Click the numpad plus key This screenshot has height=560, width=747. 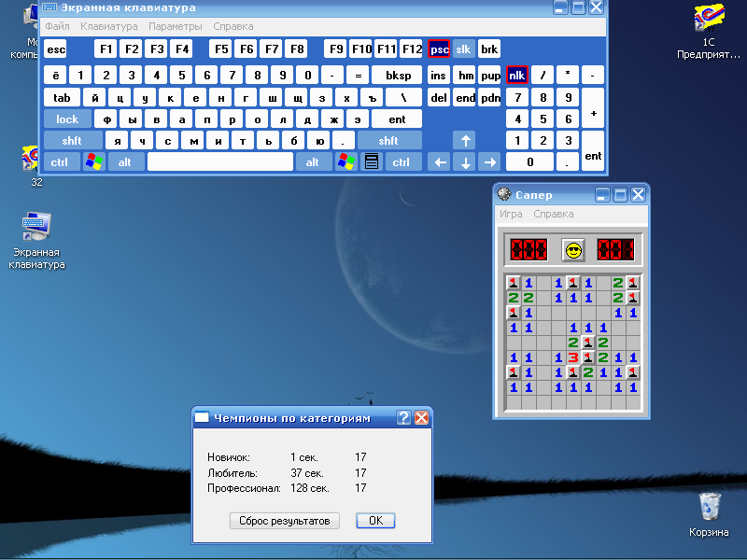click(x=593, y=108)
